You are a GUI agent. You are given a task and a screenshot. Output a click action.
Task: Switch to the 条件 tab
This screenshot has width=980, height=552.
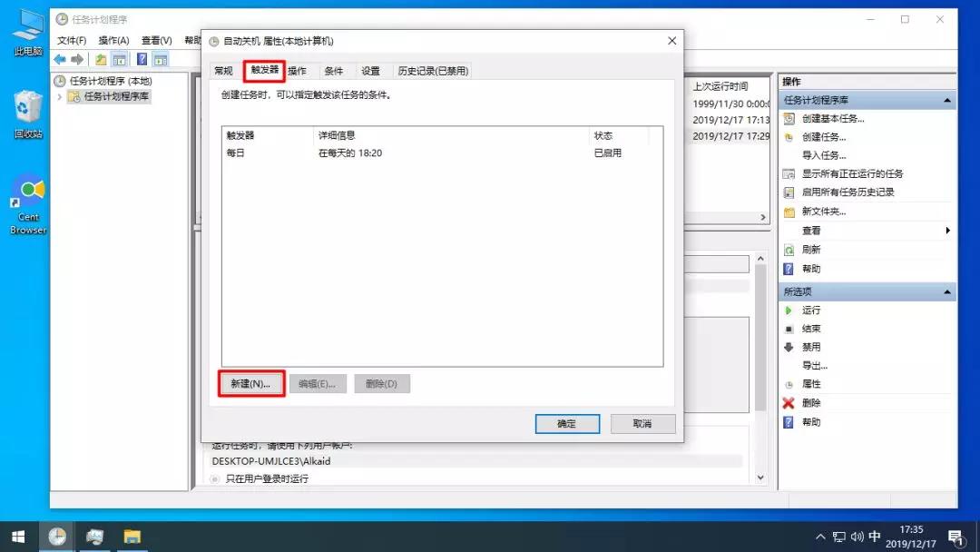point(332,70)
